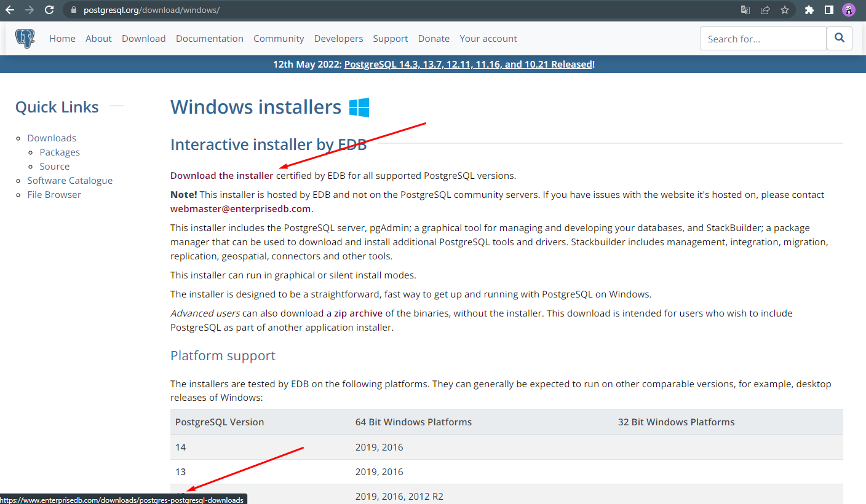Open the PostgreSQL 14.3 release announcement link
This screenshot has height=504, width=866.
(x=468, y=64)
